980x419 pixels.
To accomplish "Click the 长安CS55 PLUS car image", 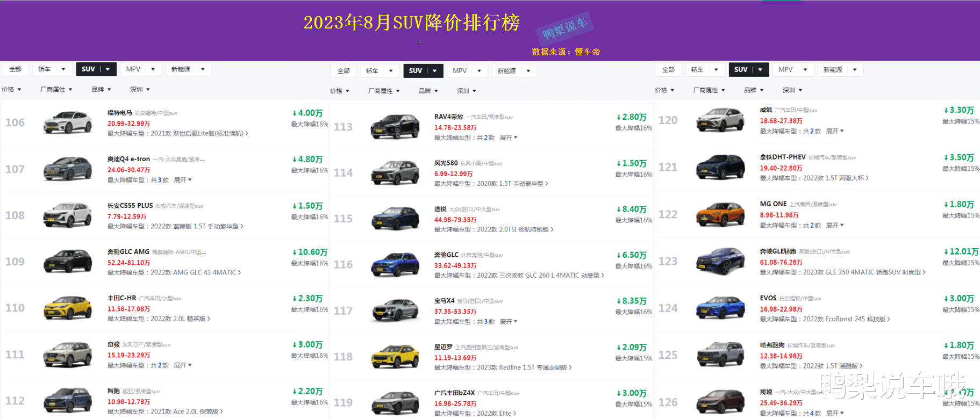I will click(67, 215).
